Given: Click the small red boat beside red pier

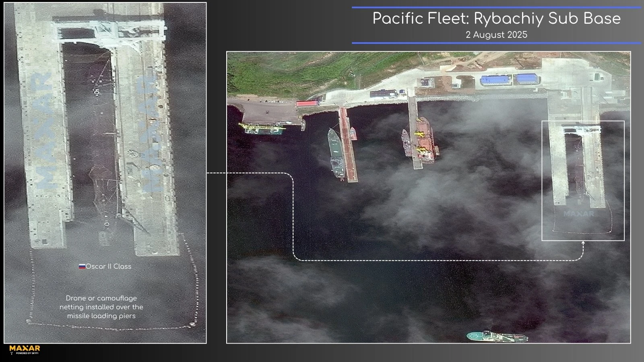Looking at the screenshot, I should [x=353, y=133].
